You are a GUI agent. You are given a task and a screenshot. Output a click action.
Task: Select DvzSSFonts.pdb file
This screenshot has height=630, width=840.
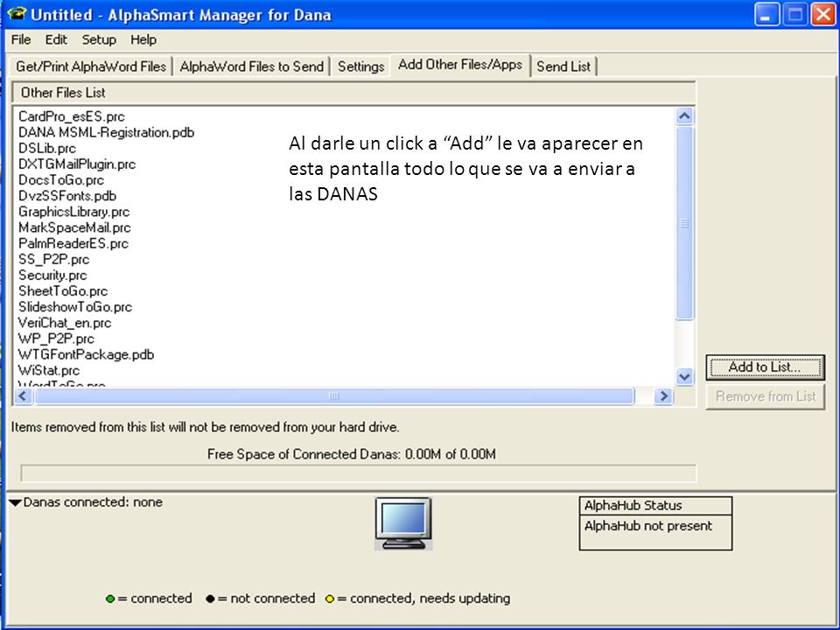67,196
